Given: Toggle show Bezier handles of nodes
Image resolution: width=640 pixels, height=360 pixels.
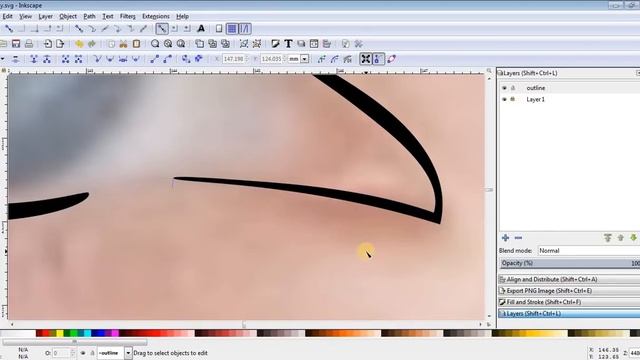Looking at the screenshot, I should coord(378,59).
